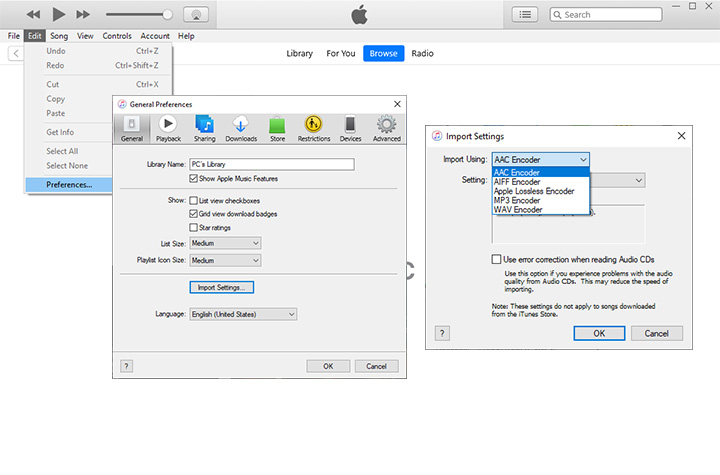
Task: Click the Play button in iTunes
Action: point(58,14)
